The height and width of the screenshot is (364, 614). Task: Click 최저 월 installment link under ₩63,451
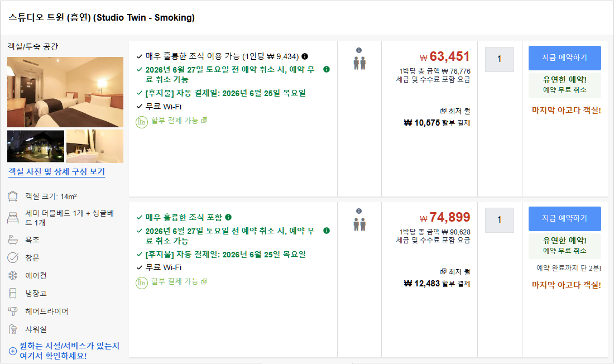point(455,111)
